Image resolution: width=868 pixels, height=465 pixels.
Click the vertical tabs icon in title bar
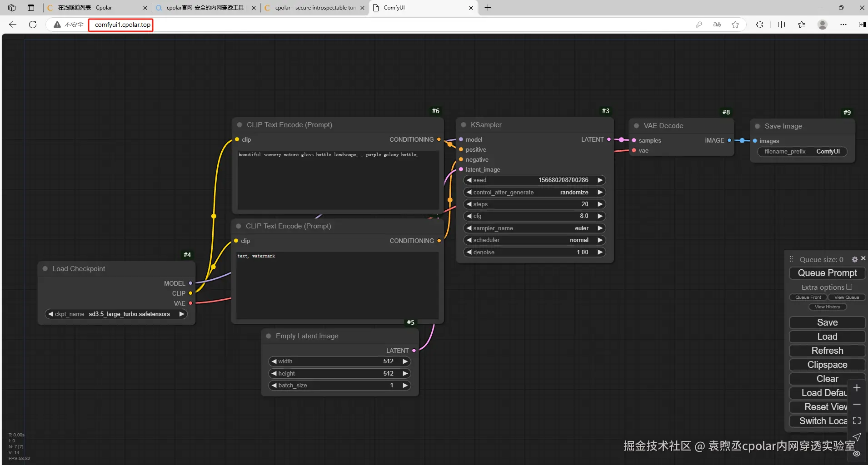tap(31, 8)
